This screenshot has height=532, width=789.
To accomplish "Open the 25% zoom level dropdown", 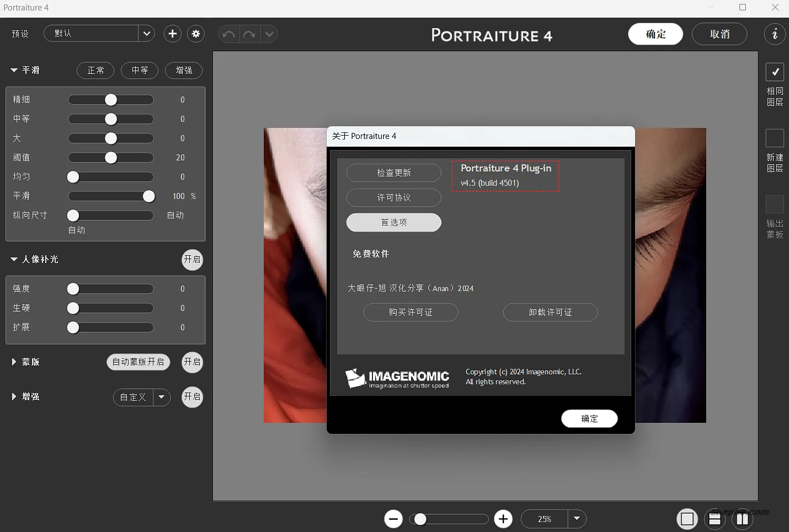I will [x=577, y=519].
